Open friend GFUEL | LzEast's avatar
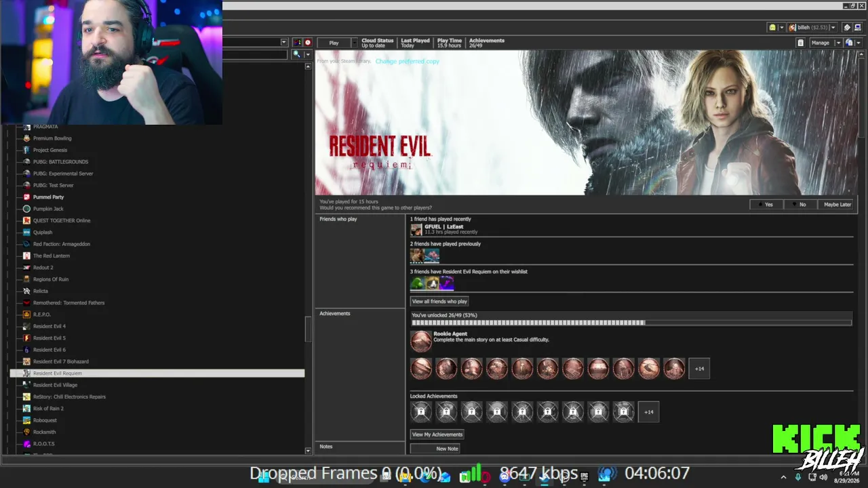 pos(416,230)
